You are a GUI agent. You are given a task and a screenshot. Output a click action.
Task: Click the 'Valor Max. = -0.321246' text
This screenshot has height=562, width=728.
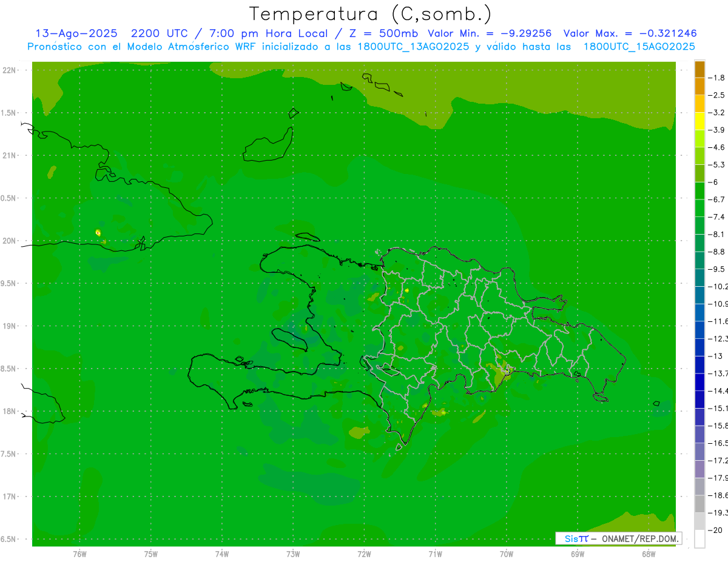click(x=630, y=33)
